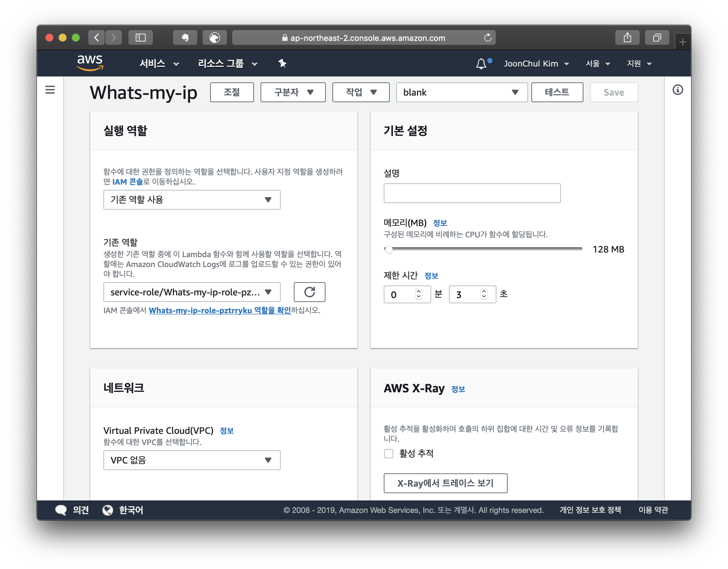Enable the 활성 추적 checkbox
Image resolution: width=728 pixels, height=569 pixels.
[x=389, y=454]
